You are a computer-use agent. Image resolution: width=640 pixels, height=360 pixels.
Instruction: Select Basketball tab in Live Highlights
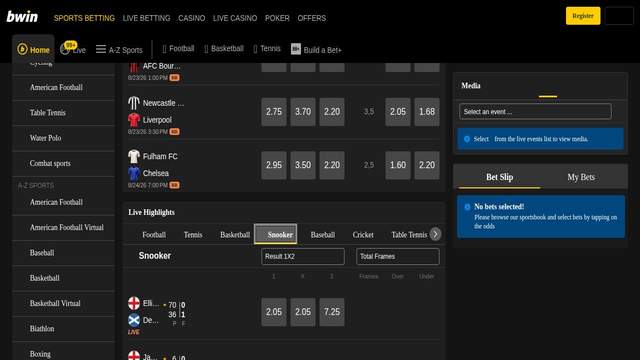click(x=235, y=235)
